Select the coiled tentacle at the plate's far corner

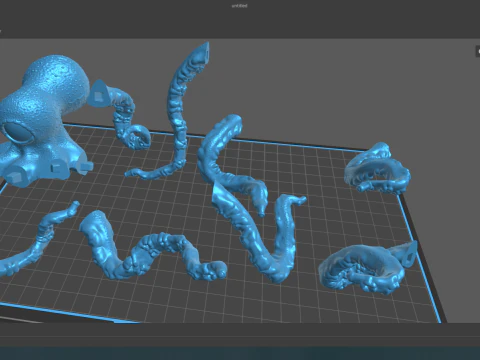coord(378,169)
